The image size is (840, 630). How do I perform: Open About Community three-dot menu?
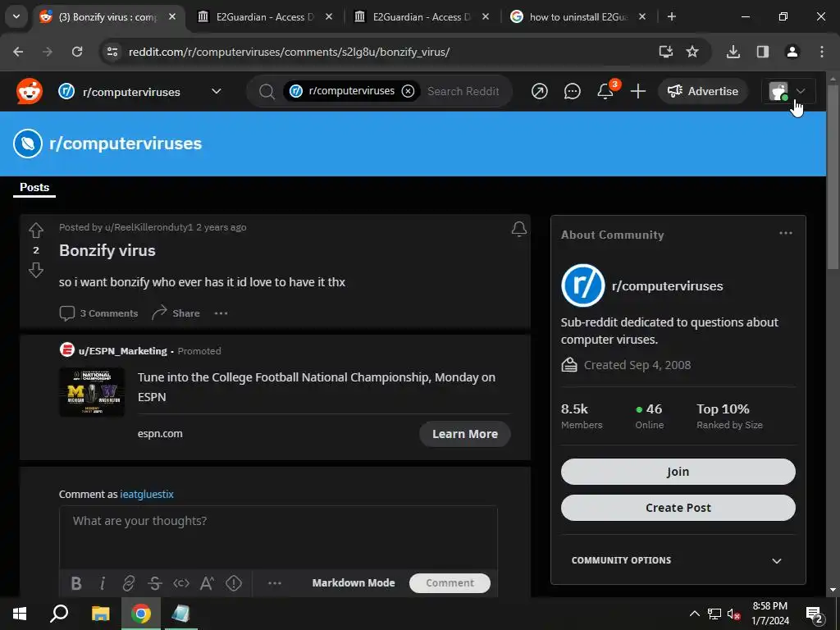[x=785, y=233]
